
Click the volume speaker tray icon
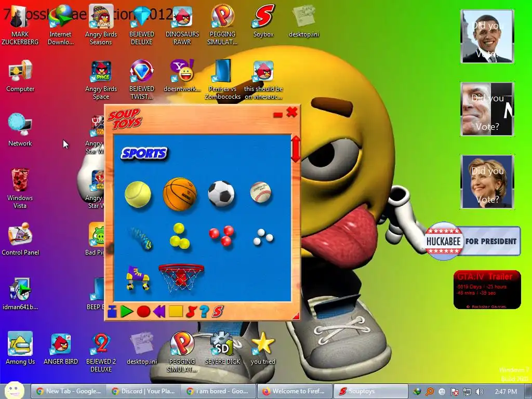point(480,392)
